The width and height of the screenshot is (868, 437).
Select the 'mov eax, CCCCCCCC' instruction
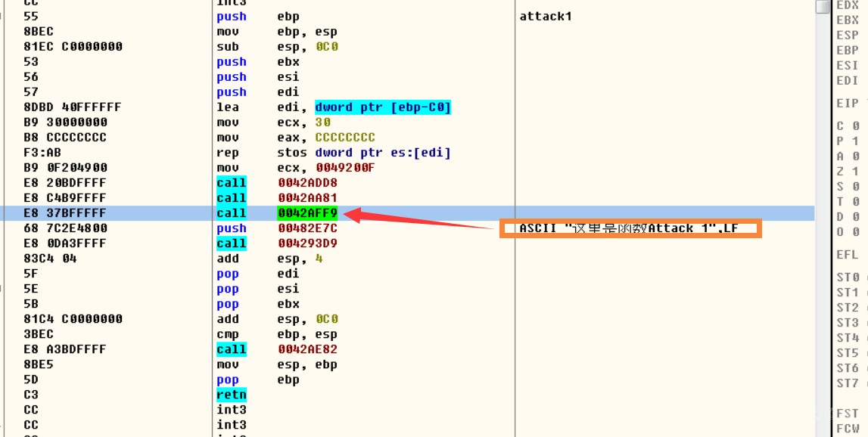pos(296,138)
